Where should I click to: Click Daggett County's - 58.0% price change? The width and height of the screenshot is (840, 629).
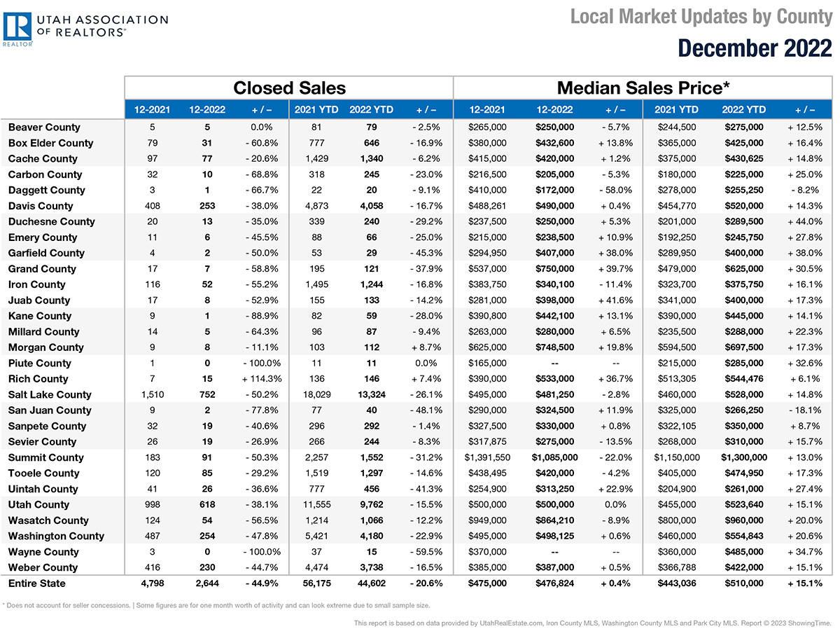616,190
